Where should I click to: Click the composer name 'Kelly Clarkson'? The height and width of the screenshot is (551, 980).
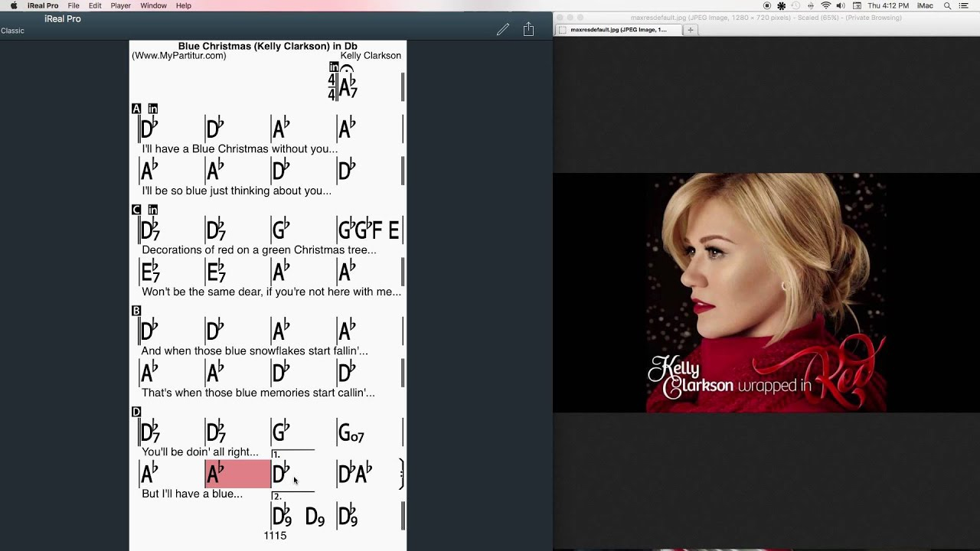371,56
